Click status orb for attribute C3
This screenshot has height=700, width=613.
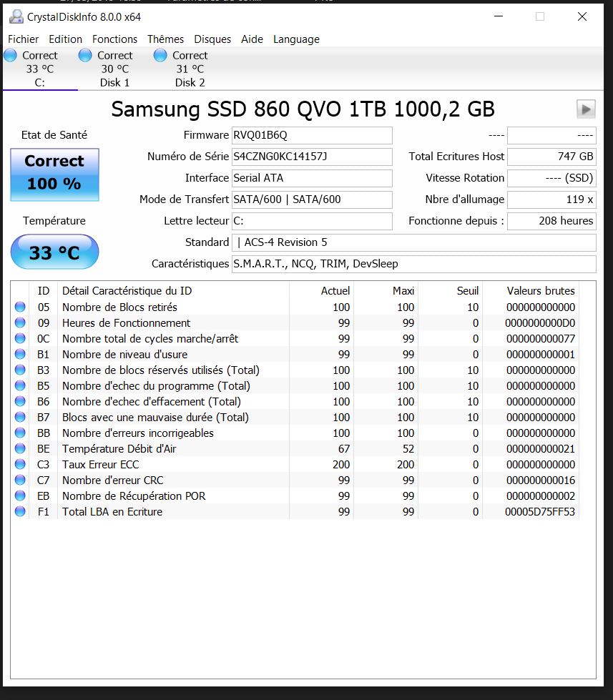tap(20, 464)
